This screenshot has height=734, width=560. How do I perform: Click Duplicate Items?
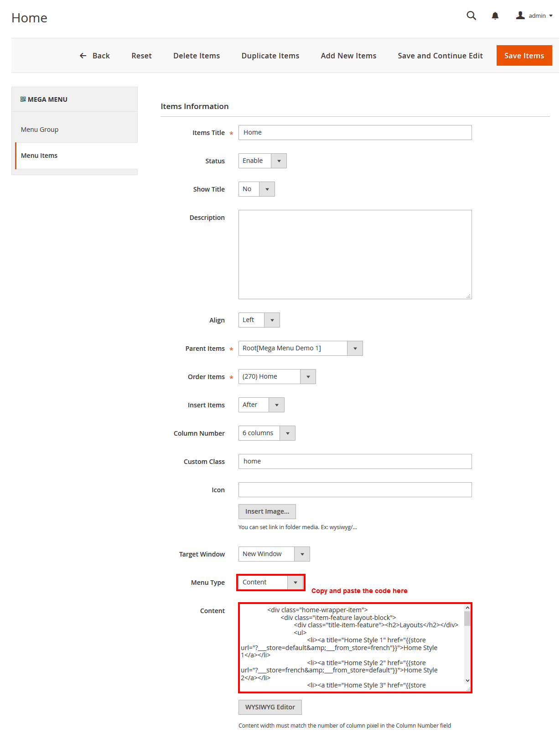click(x=270, y=56)
